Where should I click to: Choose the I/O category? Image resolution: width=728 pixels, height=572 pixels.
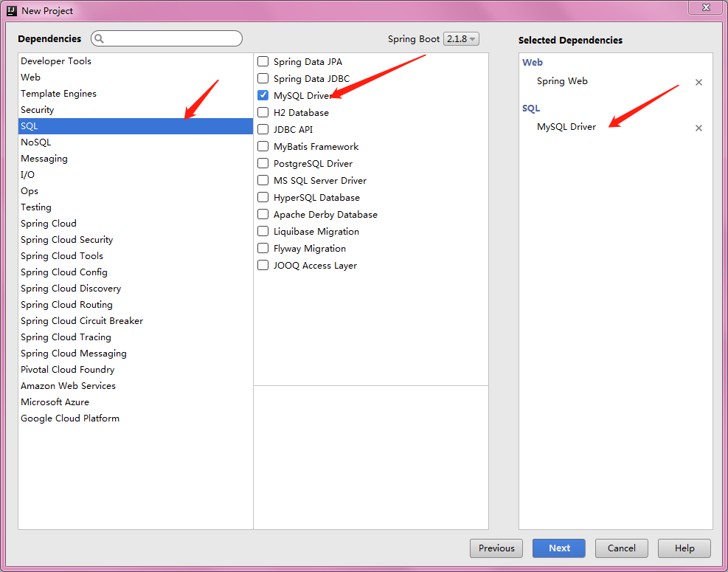136,175
